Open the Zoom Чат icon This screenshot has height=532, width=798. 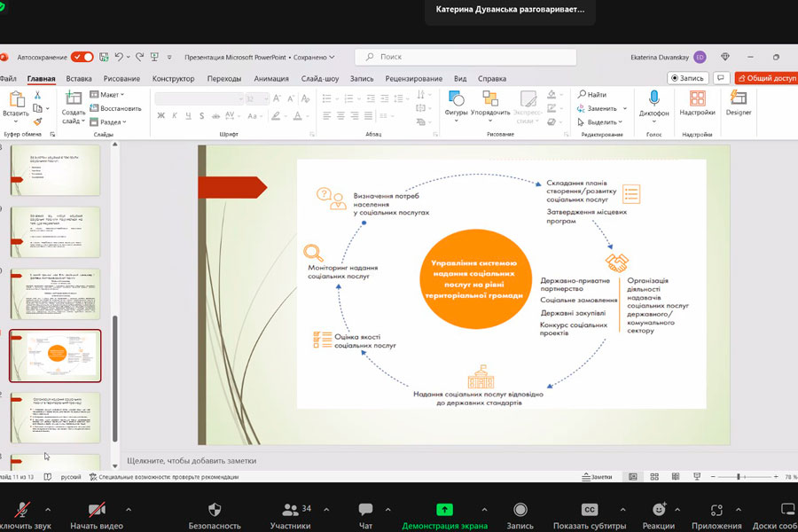[365, 510]
